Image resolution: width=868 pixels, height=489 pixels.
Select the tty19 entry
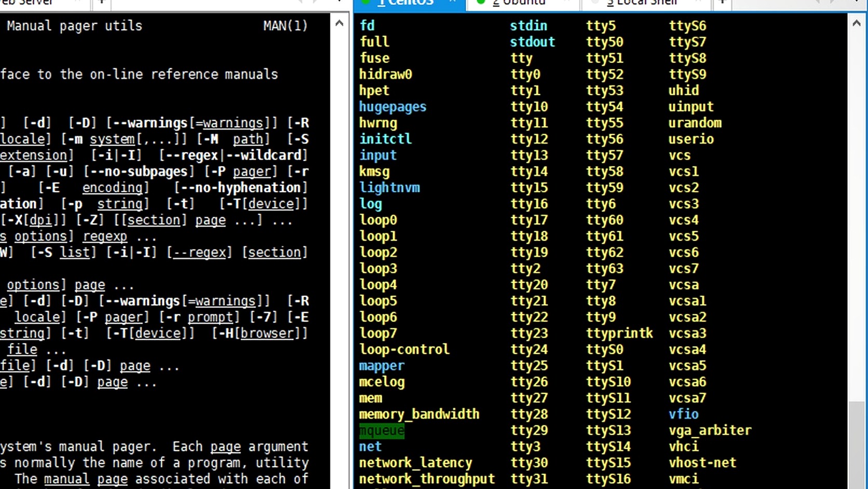(x=528, y=253)
